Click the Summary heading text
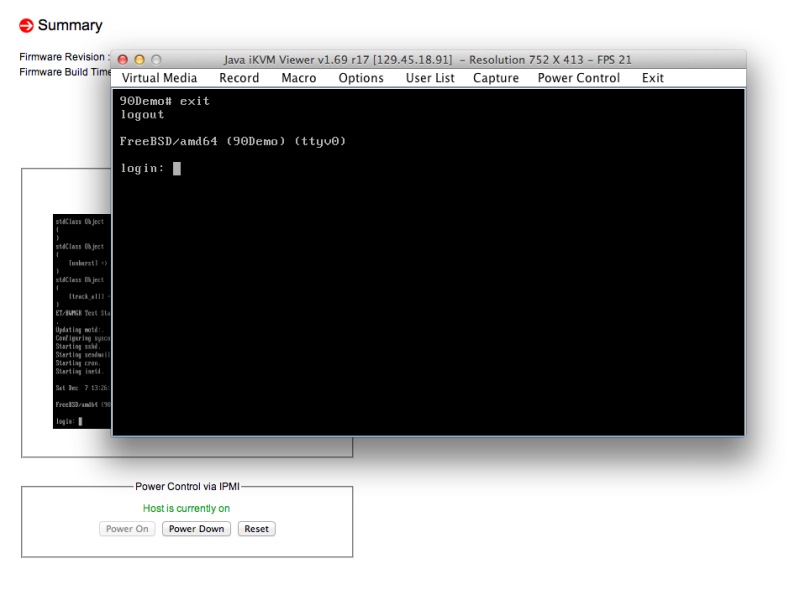 (70, 25)
